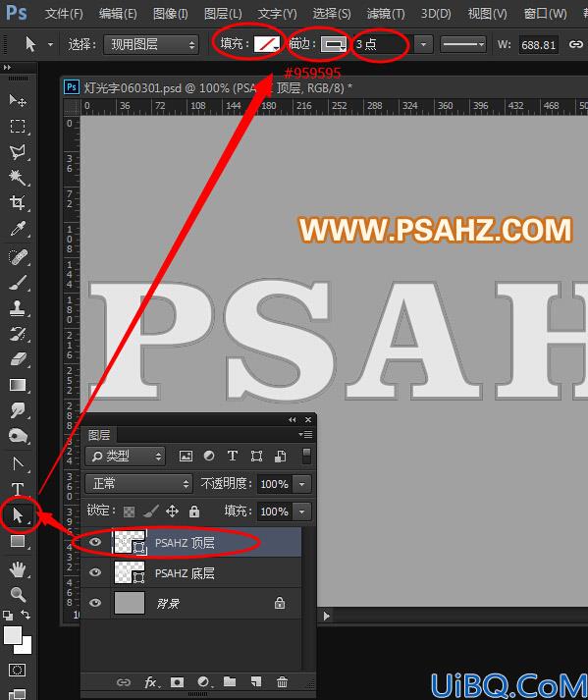Image resolution: width=588 pixels, height=700 pixels.
Task: Open the stroke width dropdown arrow
Action: point(423,44)
